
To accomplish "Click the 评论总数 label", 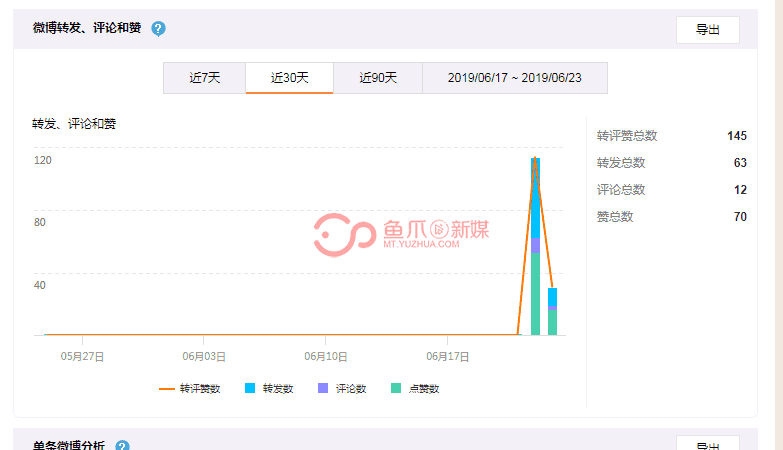I will pos(621,190).
